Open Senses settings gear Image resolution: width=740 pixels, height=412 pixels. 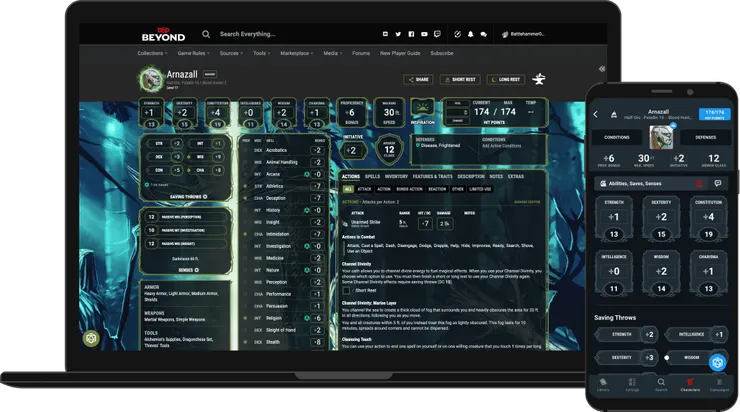(197, 270)
